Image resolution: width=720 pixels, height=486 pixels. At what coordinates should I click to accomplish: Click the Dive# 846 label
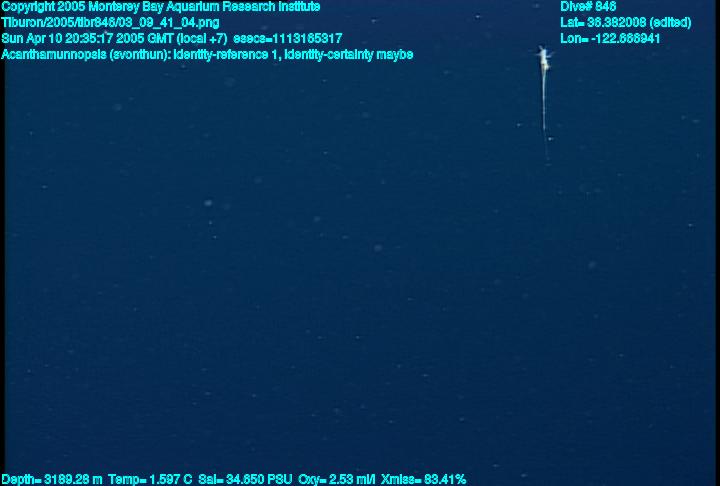click(x=588, y=7)
